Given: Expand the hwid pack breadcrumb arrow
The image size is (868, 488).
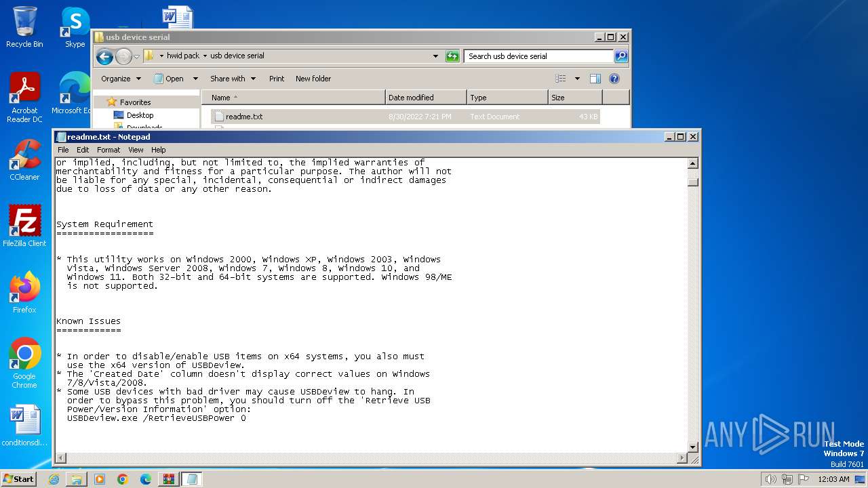Looking at the screenshot, I should click(x=205, y=56).
